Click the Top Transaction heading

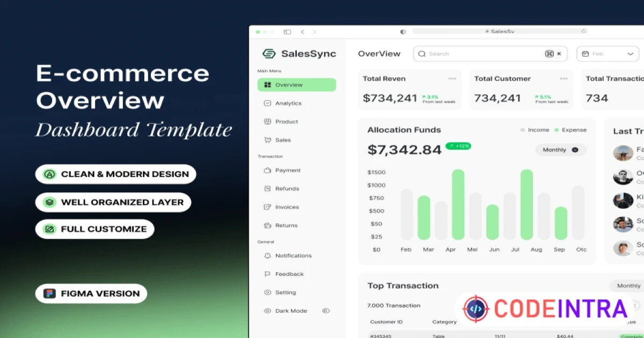click(x=403, y=286)
